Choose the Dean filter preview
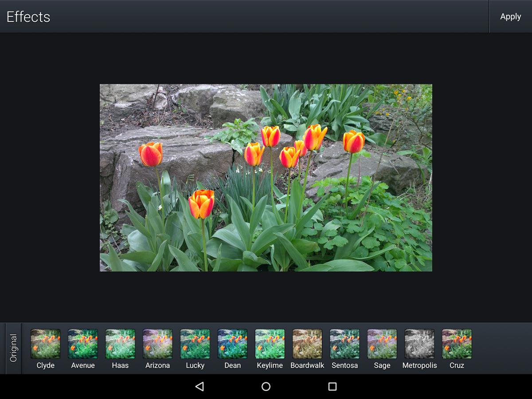The image size is (532, 399). click(232, 344)
